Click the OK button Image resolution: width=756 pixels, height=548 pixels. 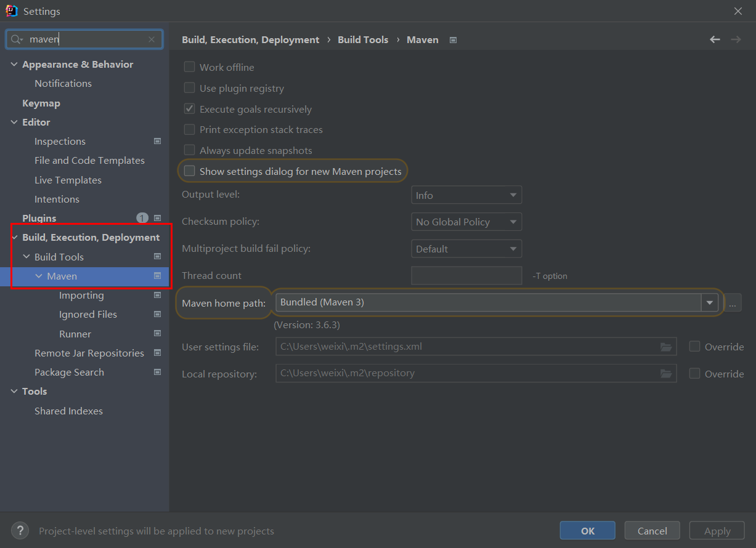(x=587, y=531)
